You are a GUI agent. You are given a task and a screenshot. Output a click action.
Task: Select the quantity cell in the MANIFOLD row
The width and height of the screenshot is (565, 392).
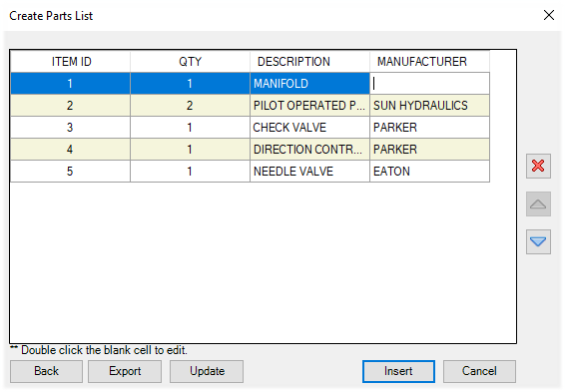[x=191, y=84]
